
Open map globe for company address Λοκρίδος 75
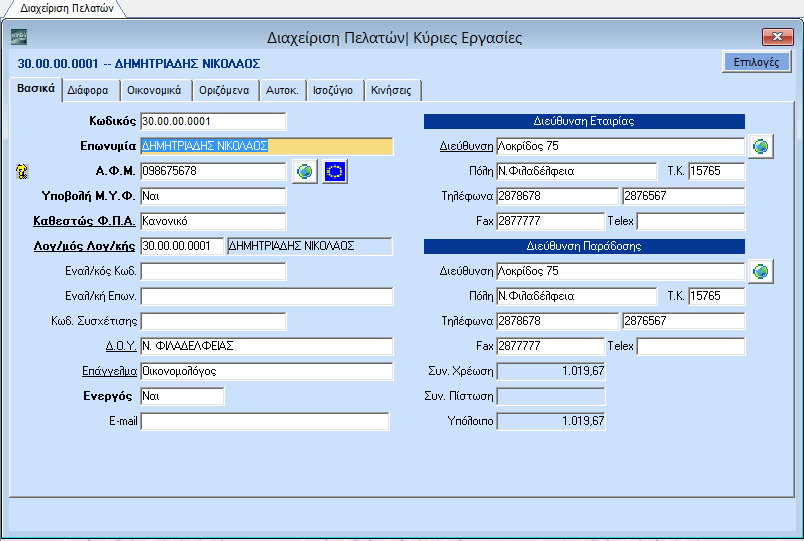pyautogui.click(x=761, y=147)
